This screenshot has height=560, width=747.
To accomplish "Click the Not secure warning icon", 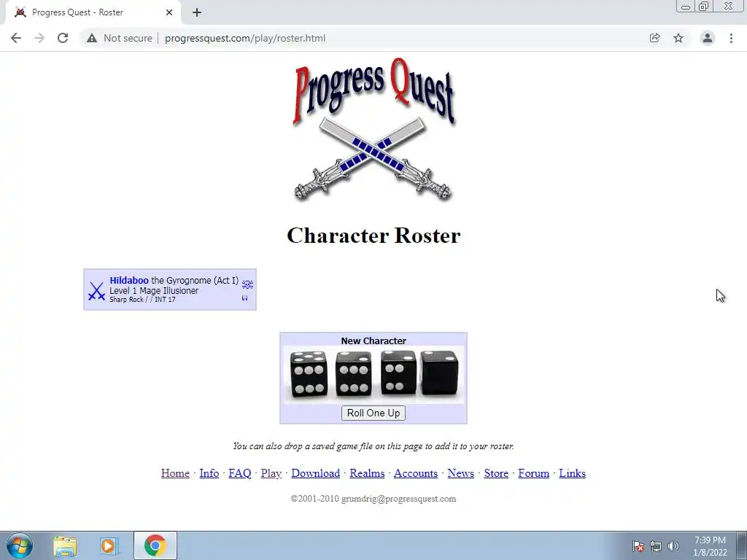I will pos(92,38).
